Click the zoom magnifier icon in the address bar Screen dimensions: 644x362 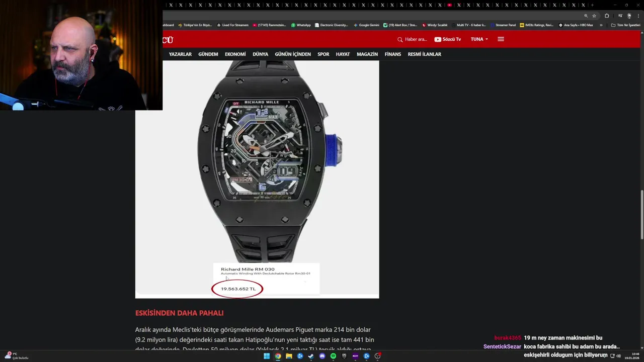click(586, 16)
